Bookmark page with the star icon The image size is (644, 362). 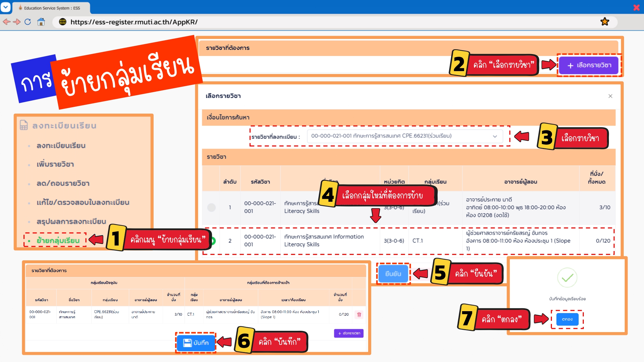(604, 22)
